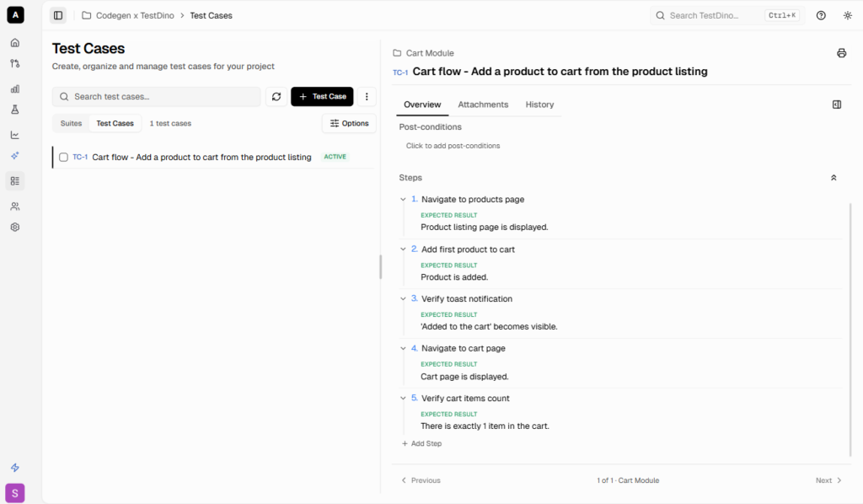The width and height of the screenshot is (863, 504).
Task: Click Add Step below the steps
Action: [x=421, y=443]
